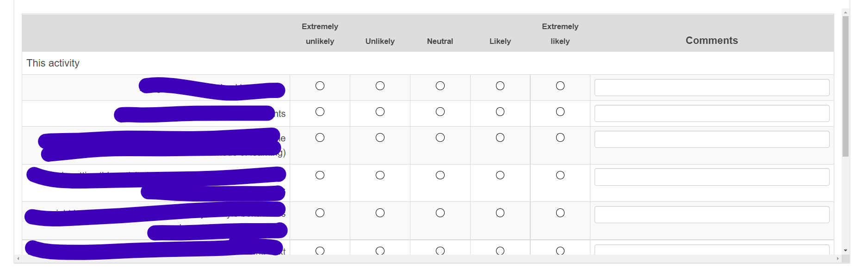Enter the fourth row's Comments field
Image resolution: width=868 pixels, height=280 pixels.
point(712,177)
